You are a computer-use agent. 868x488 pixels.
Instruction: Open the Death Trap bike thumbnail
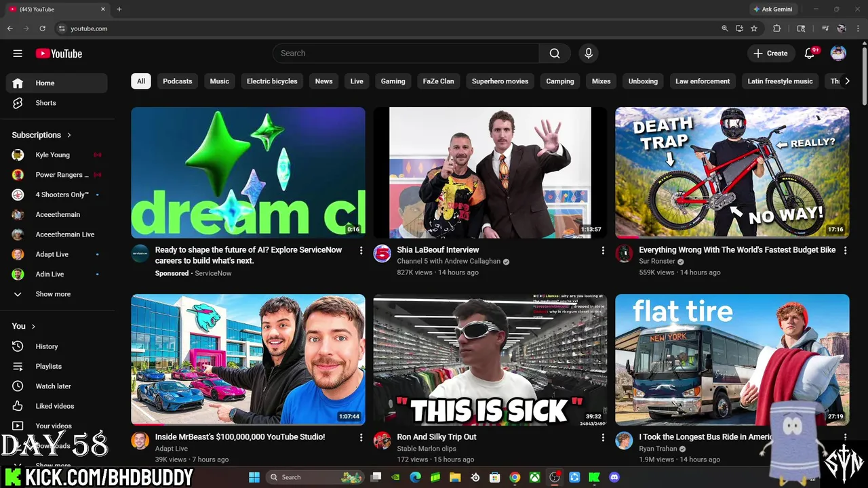732,172
